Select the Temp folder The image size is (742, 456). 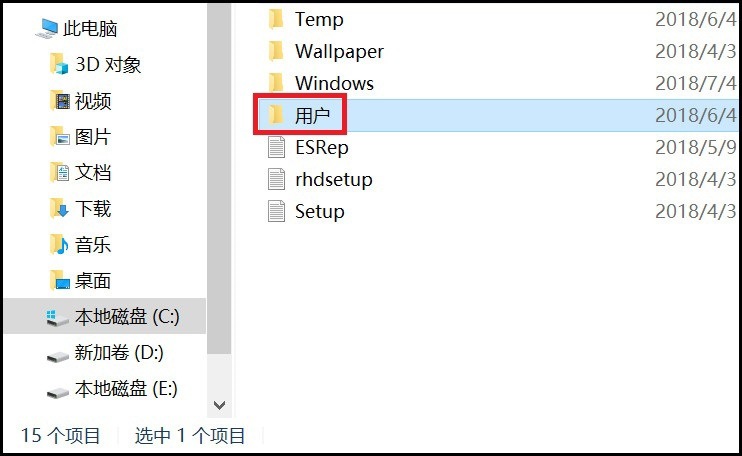(x=496, y=19)
